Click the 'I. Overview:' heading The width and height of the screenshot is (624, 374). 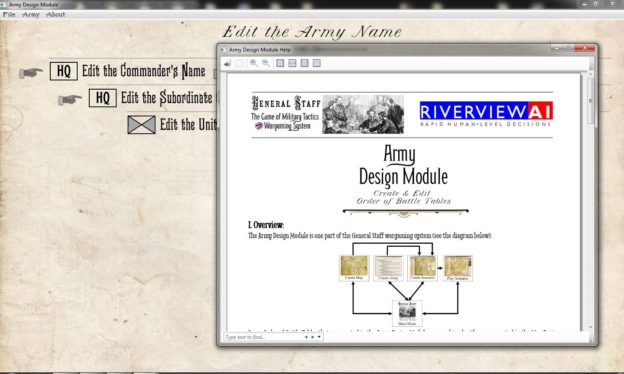pos(266,225)
